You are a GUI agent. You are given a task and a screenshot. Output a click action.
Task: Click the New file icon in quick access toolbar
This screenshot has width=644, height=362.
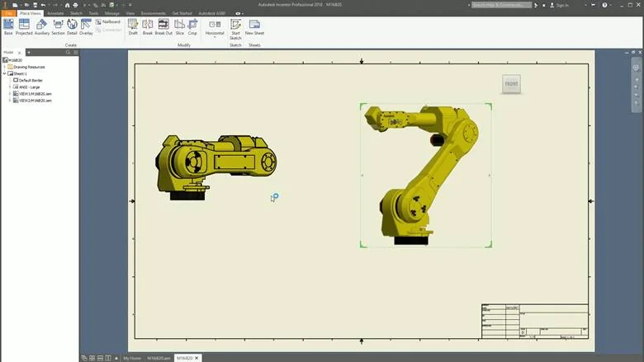[15, 5]
